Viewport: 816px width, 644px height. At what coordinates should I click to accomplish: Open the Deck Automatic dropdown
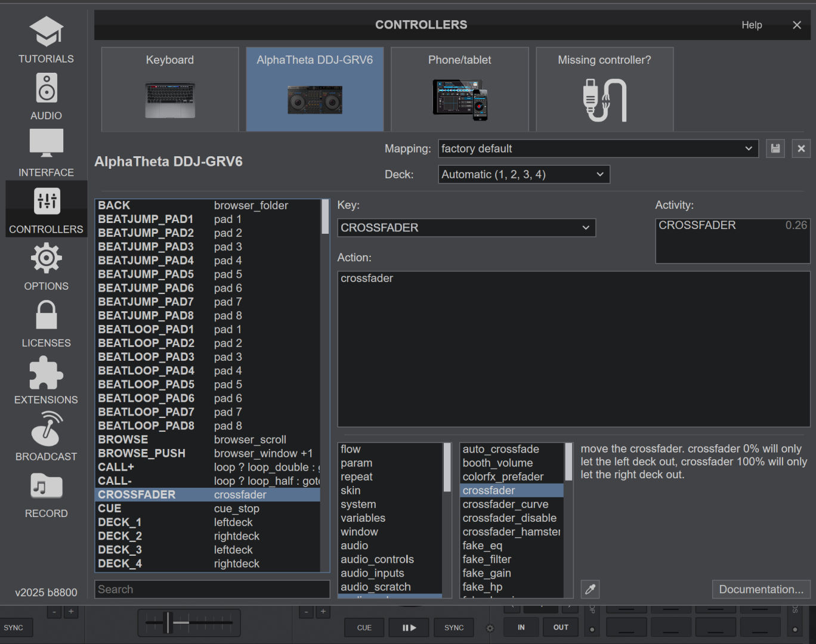[523, 175]
